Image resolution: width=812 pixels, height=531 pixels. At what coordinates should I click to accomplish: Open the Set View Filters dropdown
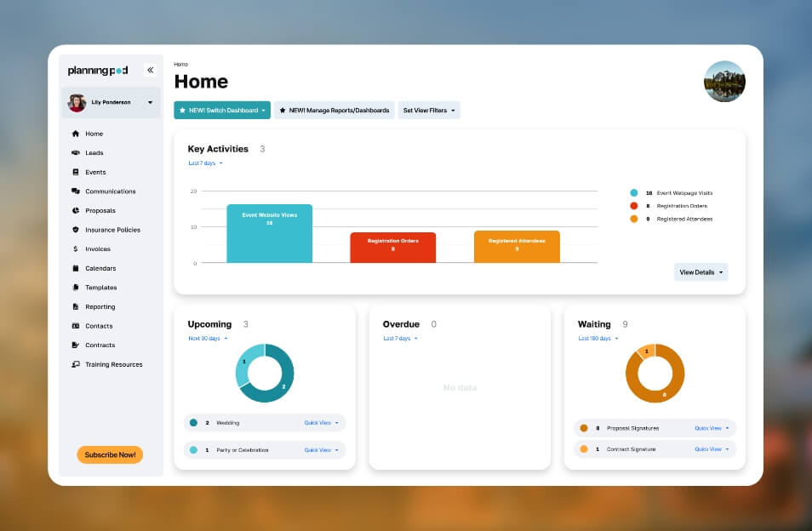coord(429,111)
